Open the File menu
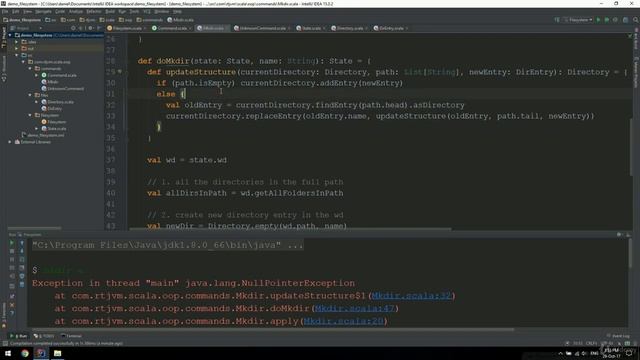Viewport: 640px width, 360px height. [x=5, y=11]
